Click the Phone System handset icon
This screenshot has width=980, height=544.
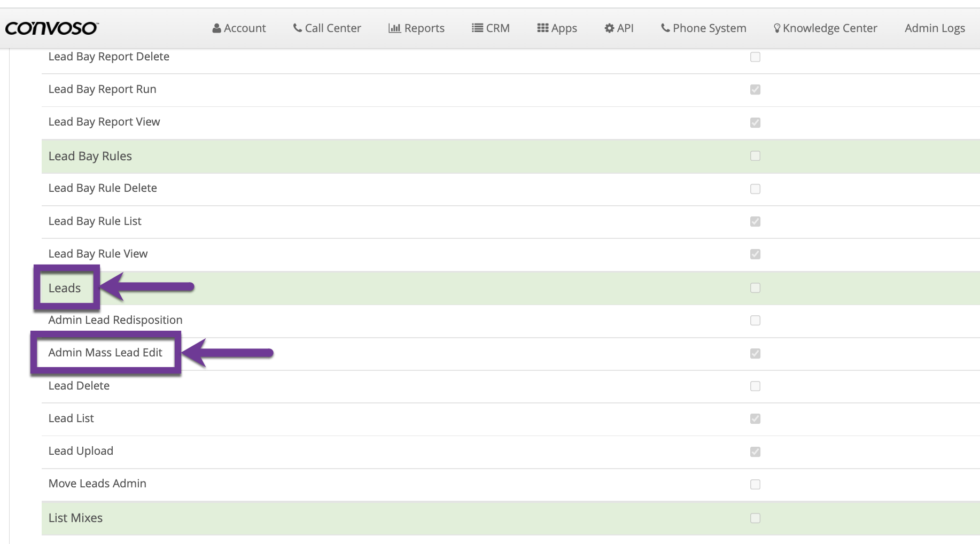(x=665, y=28)
